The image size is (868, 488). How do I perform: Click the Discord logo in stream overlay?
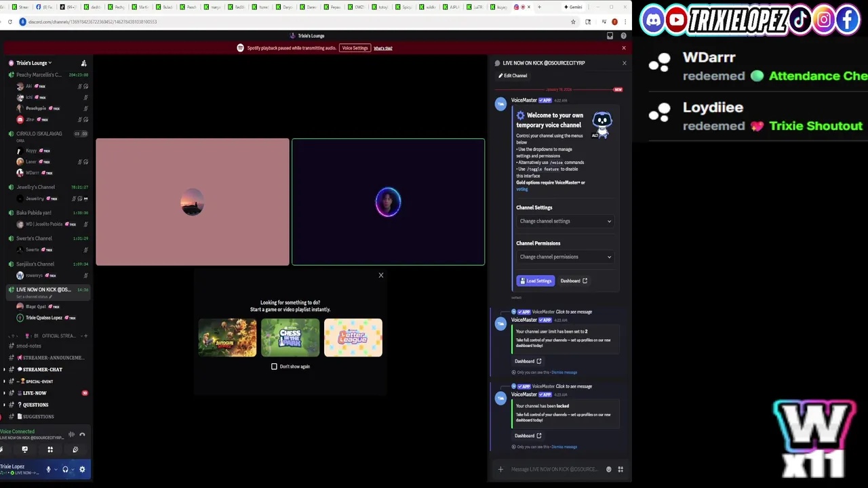(652, 20)
